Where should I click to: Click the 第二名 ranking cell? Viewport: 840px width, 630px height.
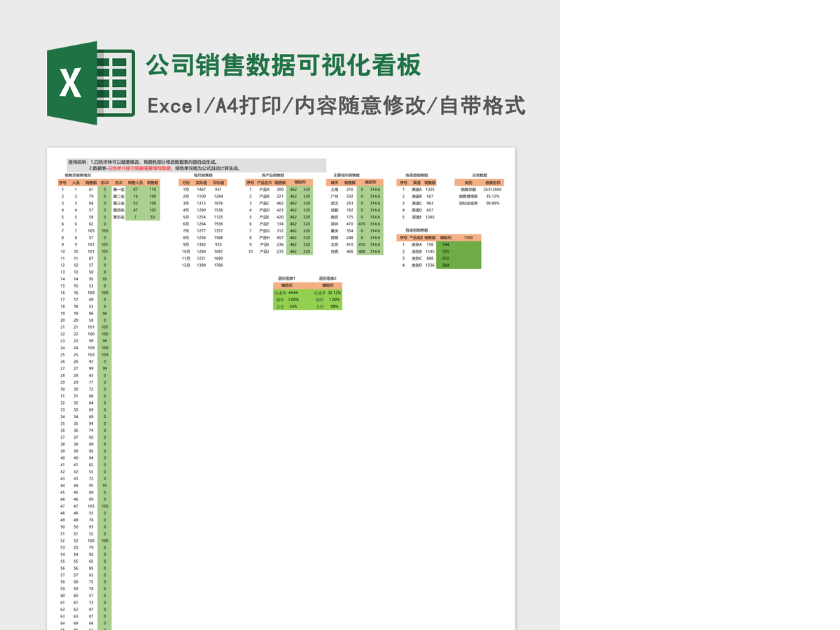tap(118, 196)
